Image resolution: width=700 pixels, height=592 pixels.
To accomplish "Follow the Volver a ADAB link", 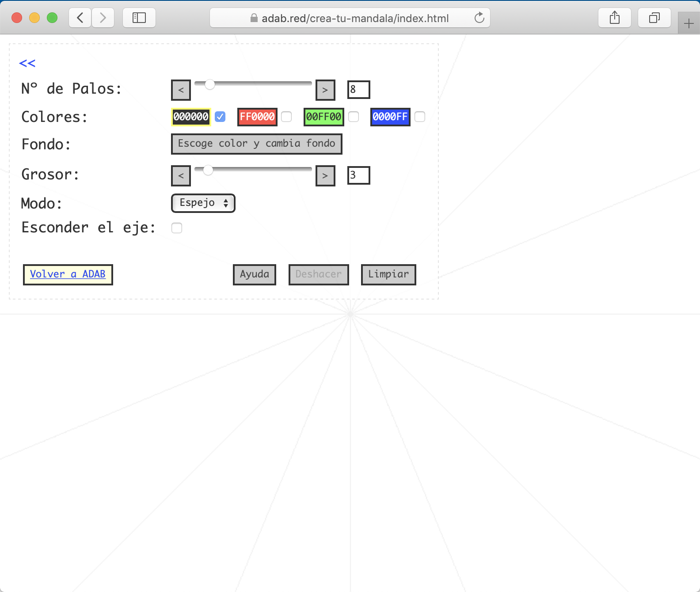I will (x=68, y=274).
